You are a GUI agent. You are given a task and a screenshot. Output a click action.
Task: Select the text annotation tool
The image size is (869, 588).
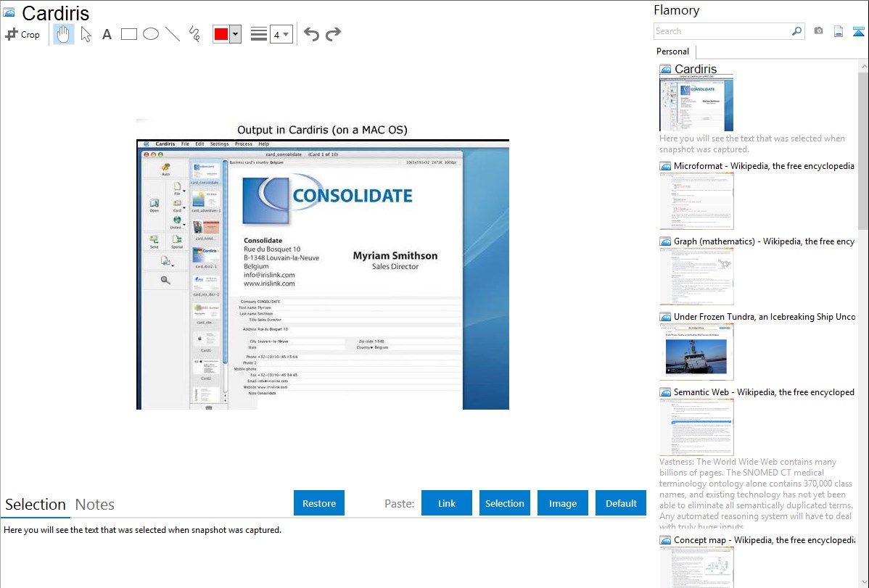tap(107, 34)
